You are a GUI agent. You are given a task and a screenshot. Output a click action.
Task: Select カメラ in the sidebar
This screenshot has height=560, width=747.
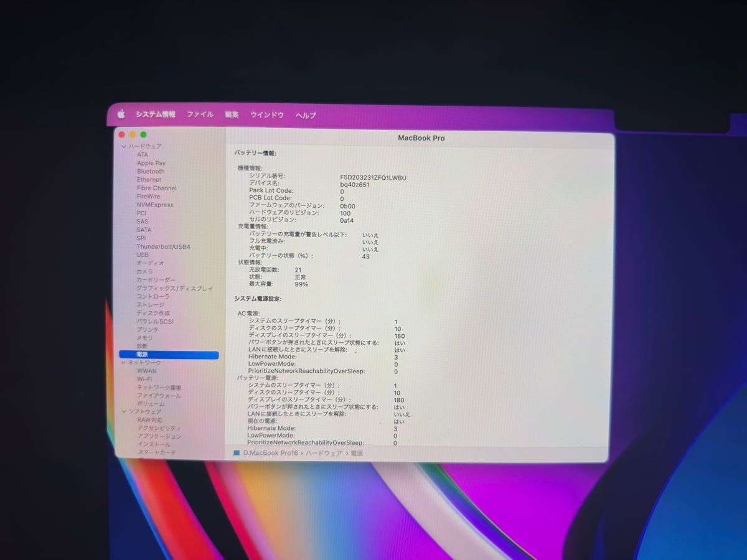click(x=144, y=272)
